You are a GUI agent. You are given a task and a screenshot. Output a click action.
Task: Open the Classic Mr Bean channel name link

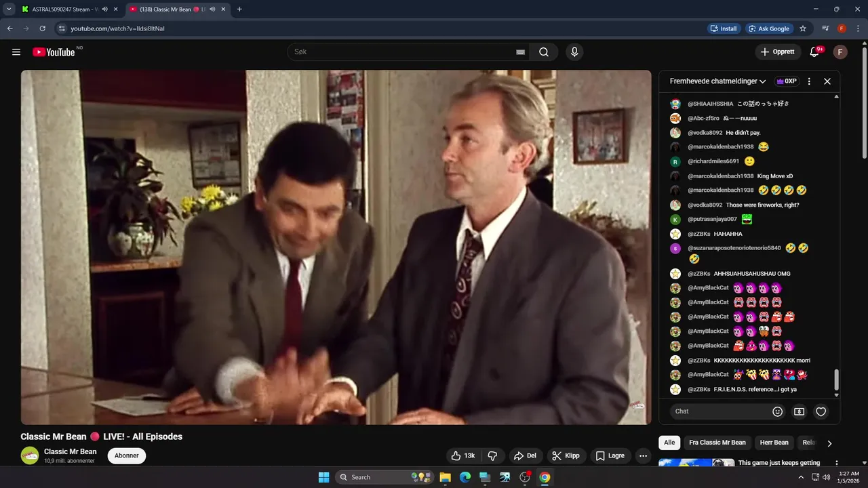[71, 451]
